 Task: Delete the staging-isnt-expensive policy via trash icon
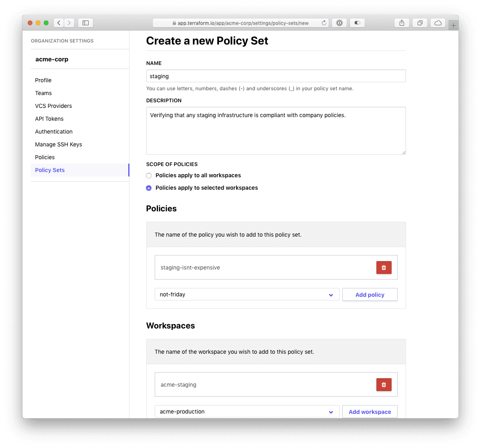[x=384, y=267]
